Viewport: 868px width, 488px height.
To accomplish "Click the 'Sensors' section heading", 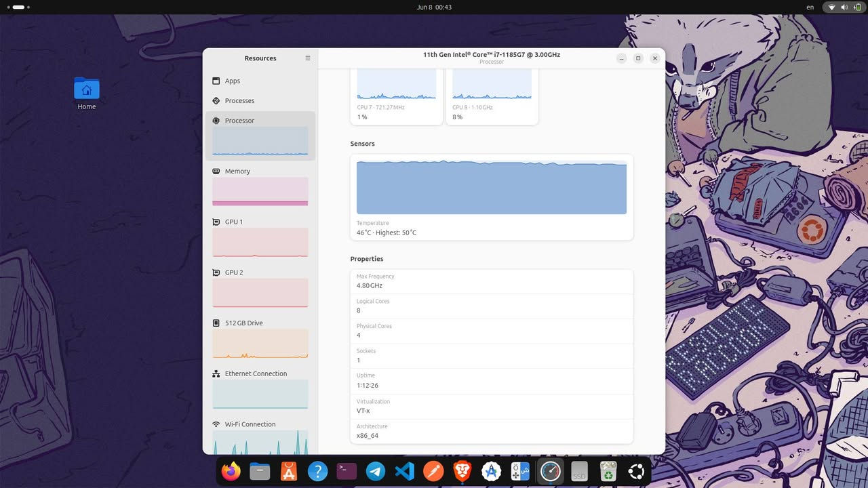I will click(x=363, y=144).
